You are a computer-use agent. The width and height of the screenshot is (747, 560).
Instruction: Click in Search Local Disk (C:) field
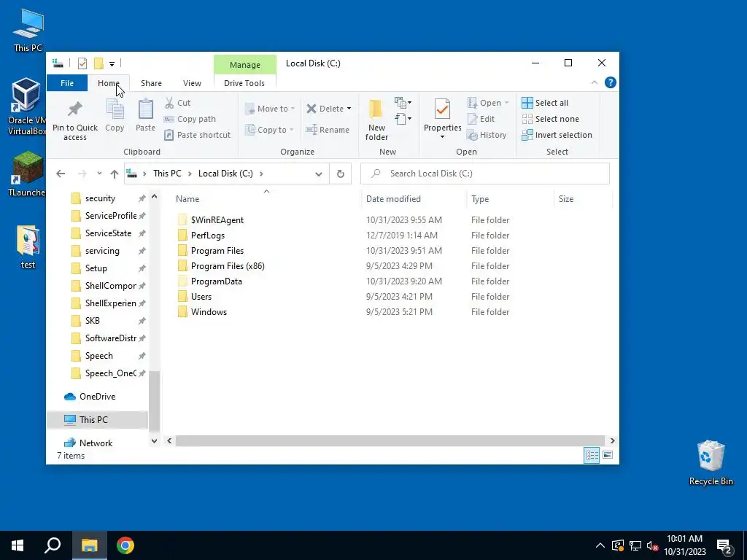[485, 174]
